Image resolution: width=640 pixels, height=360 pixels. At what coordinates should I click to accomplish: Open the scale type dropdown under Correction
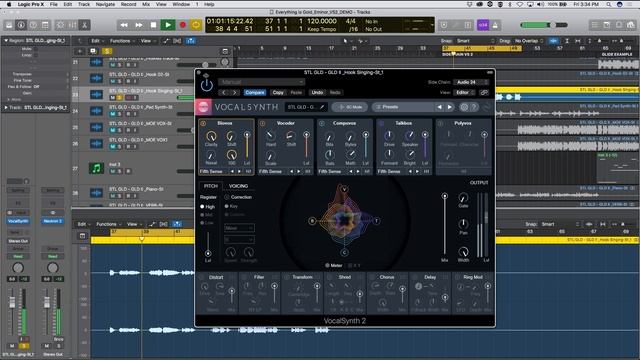click(x=239, y=228)
